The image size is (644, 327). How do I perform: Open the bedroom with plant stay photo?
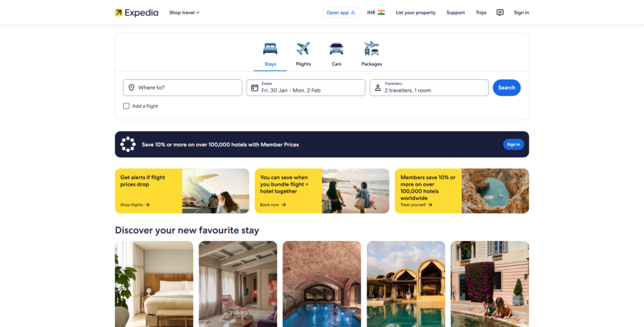coord(154,284)
